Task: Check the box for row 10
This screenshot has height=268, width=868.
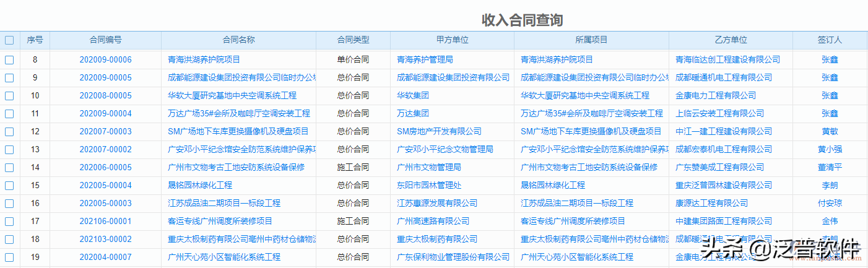Action: click(9, 96)
